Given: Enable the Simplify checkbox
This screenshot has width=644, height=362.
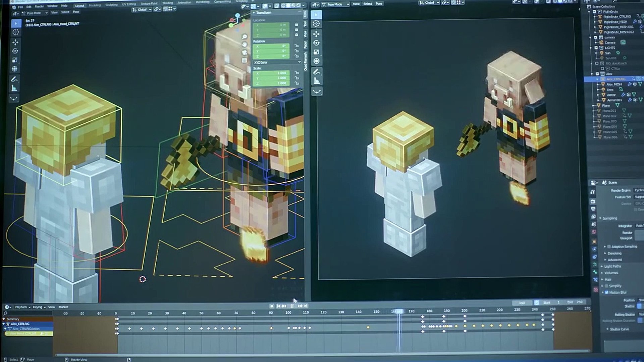Looking at the screenshot, I should click(606, 286).
